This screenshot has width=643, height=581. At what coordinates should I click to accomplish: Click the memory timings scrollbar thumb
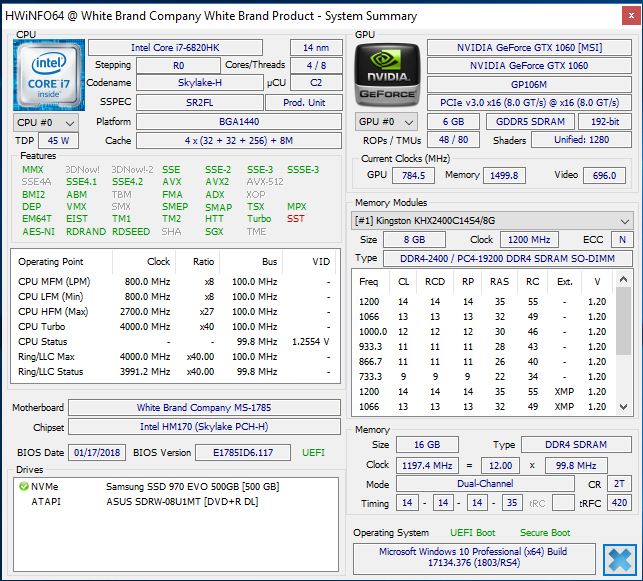tap(623, 321)
